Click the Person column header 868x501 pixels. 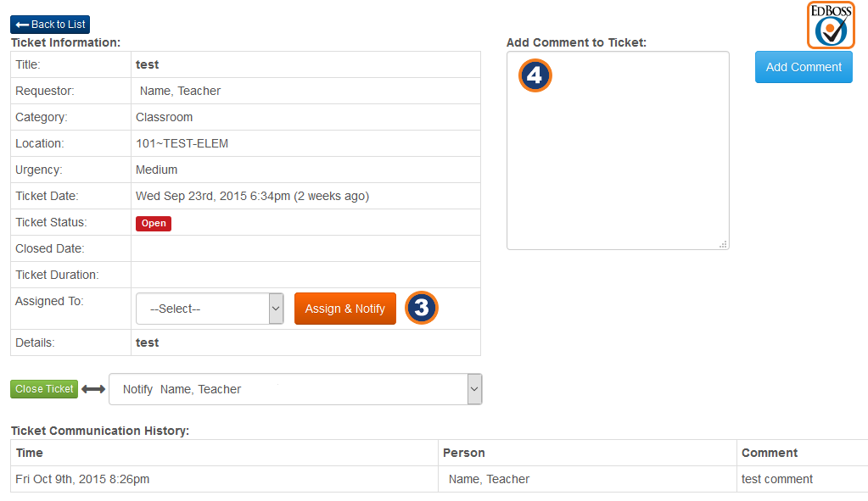pos(464,453)
